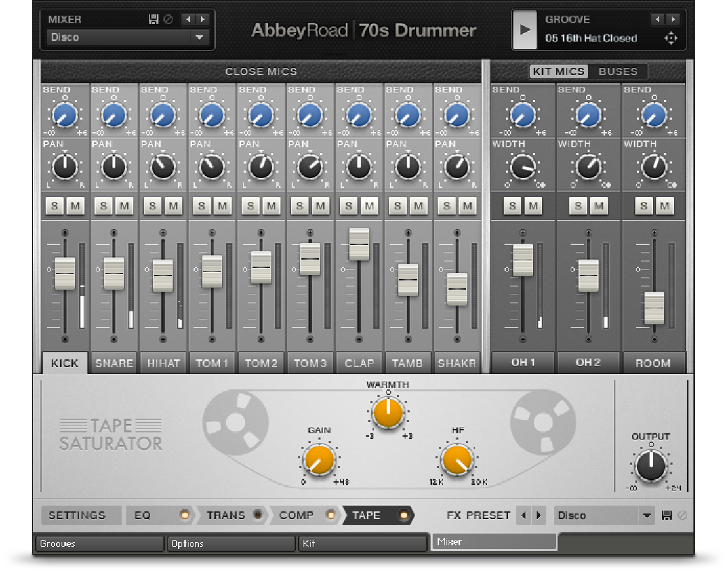728x577 pixels.
Task: Solo the OH 1 channel
Action: tap(513, 206)
